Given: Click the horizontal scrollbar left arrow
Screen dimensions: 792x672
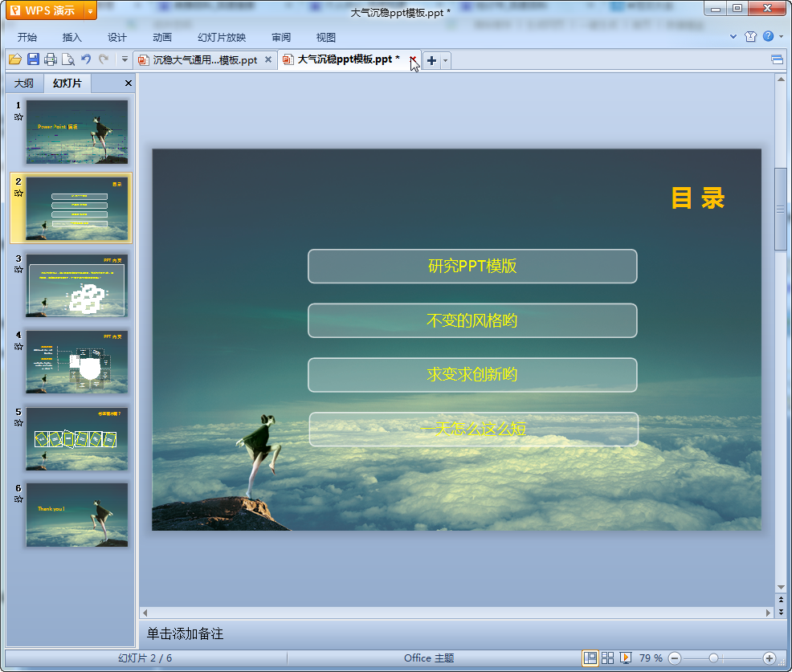Looking at the screenshot, I should [x=145, y=613].
